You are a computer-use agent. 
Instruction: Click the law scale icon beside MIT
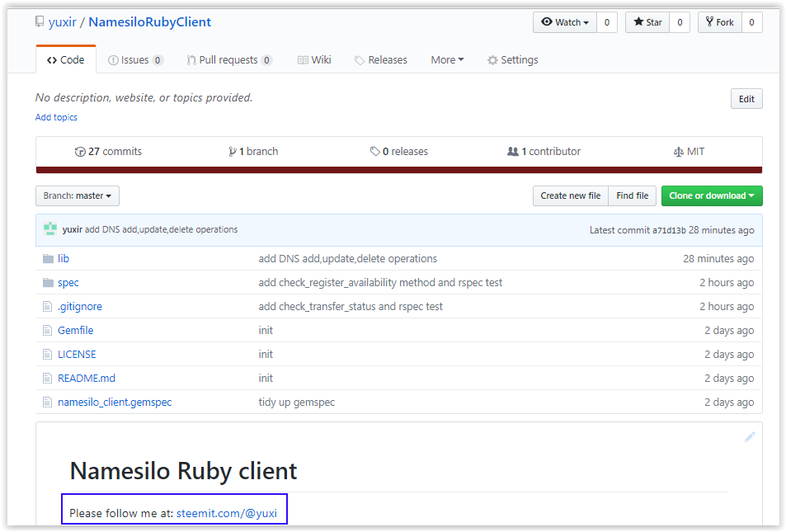click(678, 152)
